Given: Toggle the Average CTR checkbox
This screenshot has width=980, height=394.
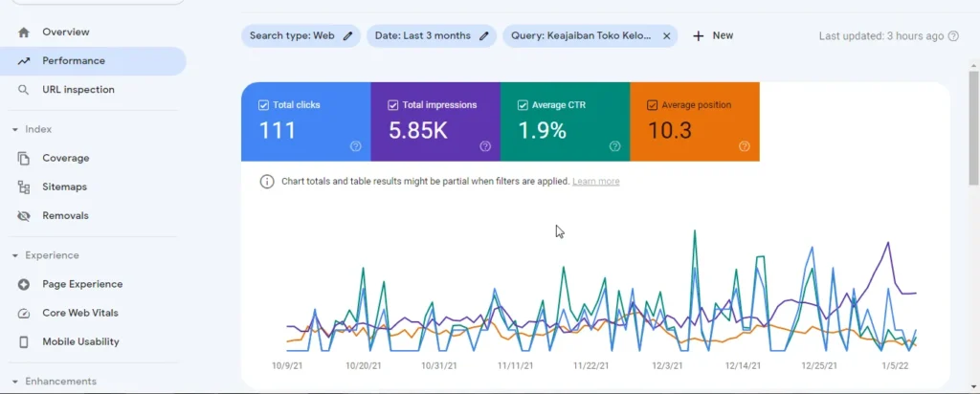Looking at the screenshot, I should coord(523,105).
